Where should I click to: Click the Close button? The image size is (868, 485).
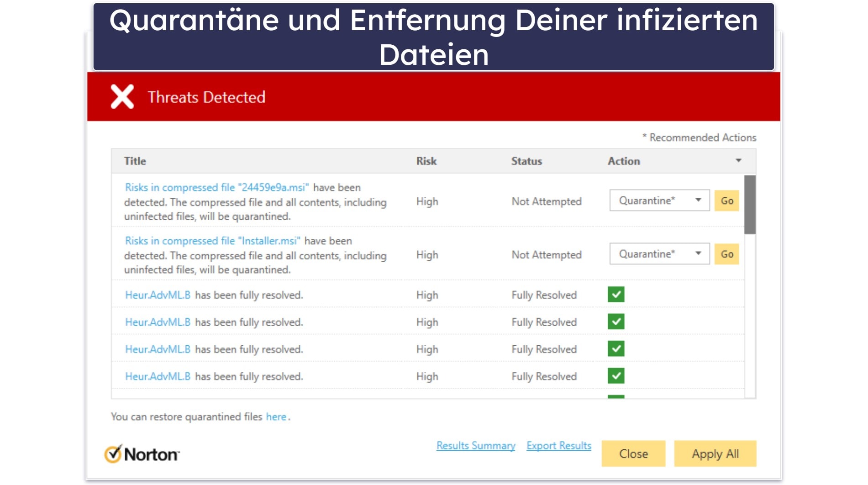[x=633, y=453]
